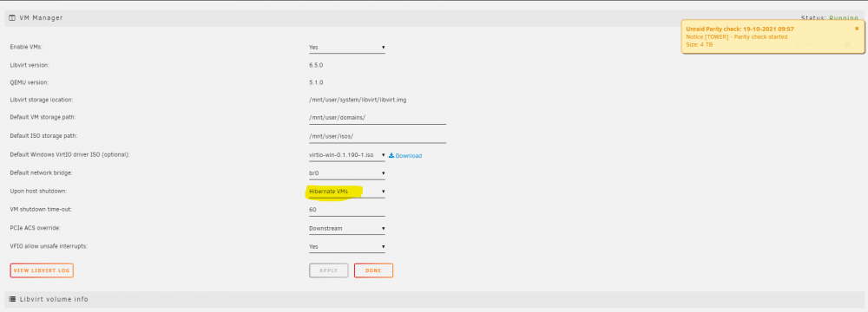Focus the Default VM storage path field
The height and width of the screenshot is (312, 868).
pos(378,118)
